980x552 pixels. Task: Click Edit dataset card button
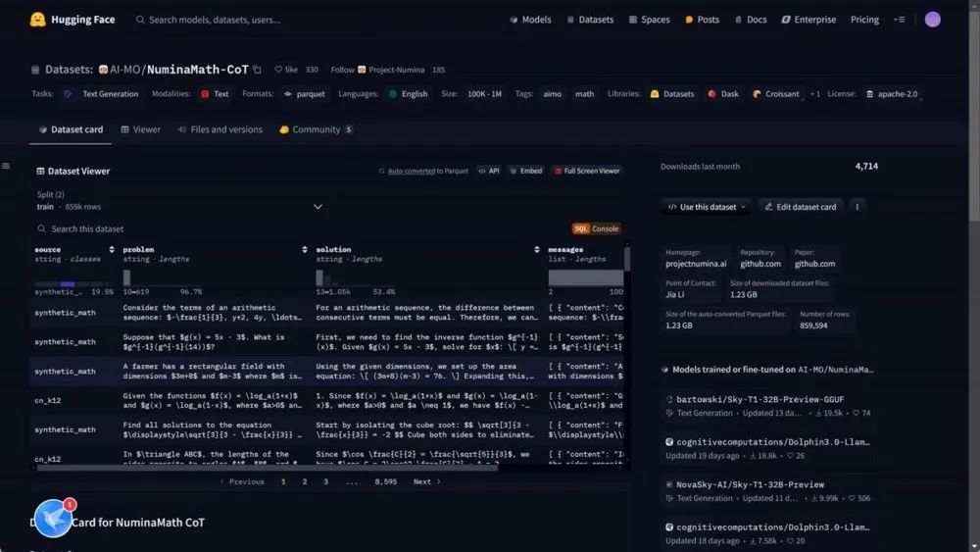tap(801, 207)
